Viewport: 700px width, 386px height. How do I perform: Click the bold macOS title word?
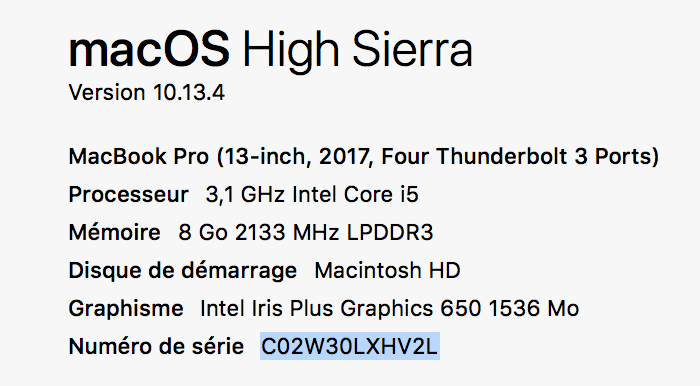coord(149,50)
